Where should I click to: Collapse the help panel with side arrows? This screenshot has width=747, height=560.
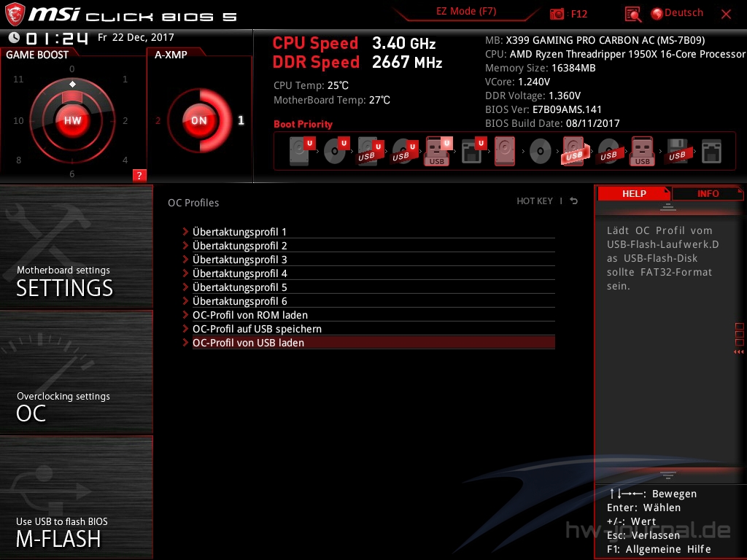(x=739, y=352)
